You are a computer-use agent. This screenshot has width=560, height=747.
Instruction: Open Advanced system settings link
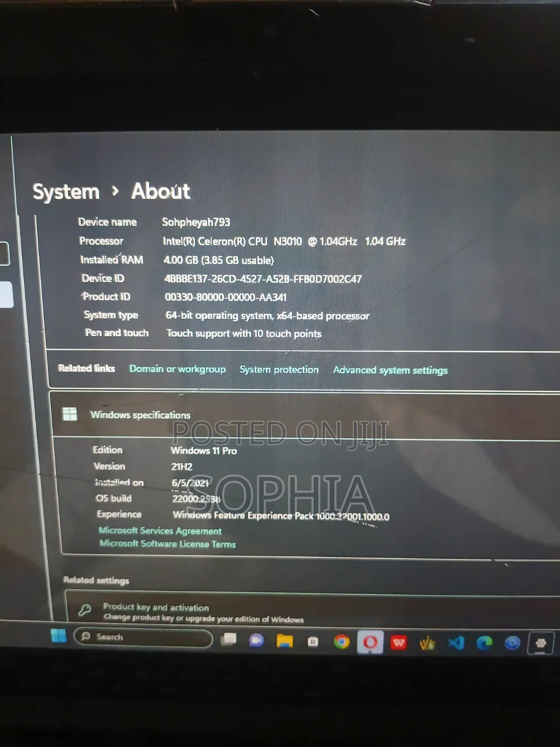click(x=390, y=370)
